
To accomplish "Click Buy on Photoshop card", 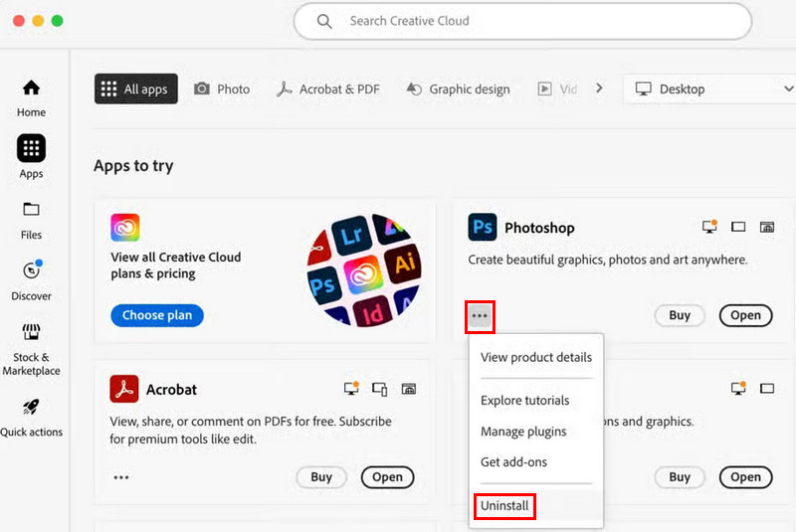I will pos(680,315).
